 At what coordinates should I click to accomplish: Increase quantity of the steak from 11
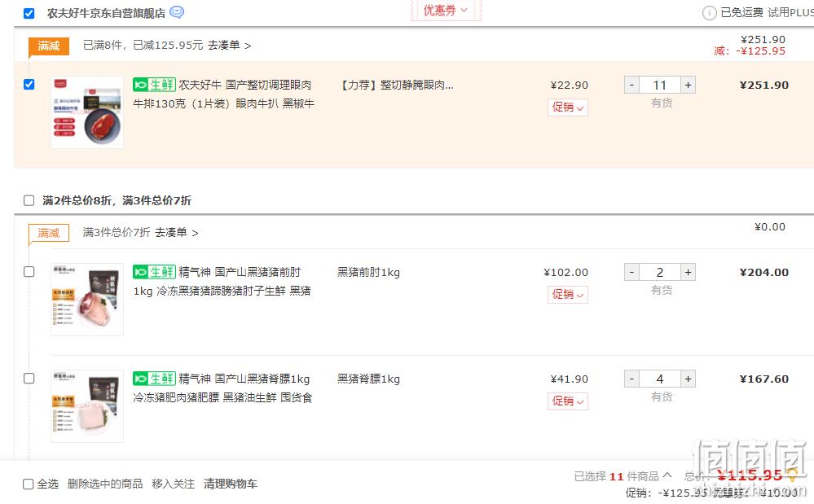click(688, 85)
